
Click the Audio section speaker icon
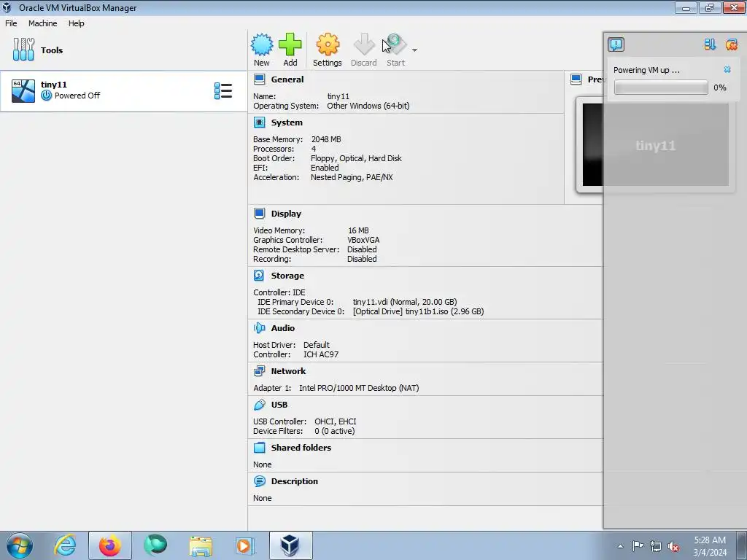click(259, 327)
